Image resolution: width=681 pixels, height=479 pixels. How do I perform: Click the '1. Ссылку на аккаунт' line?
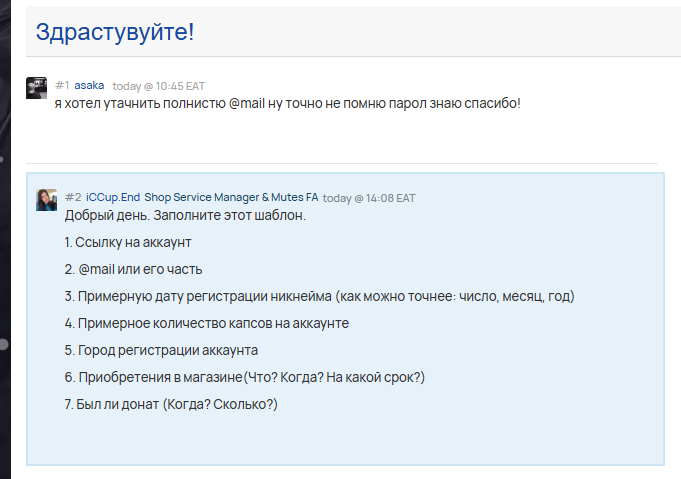[128, 242]
